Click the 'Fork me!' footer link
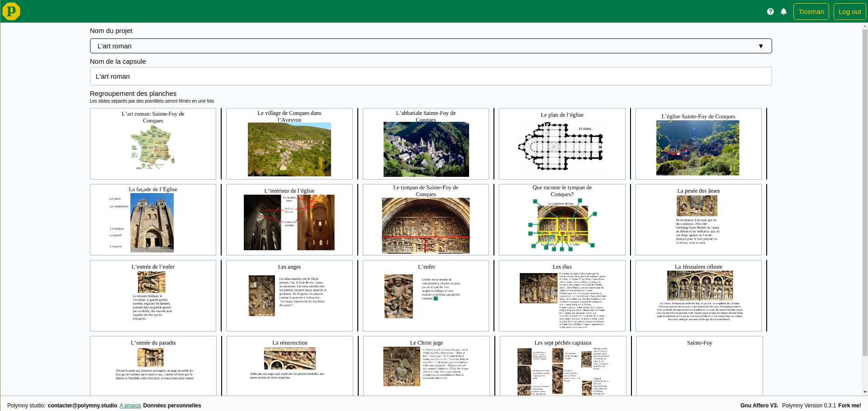Viewport: 868px width, 411px height. [x=849, y=406]
